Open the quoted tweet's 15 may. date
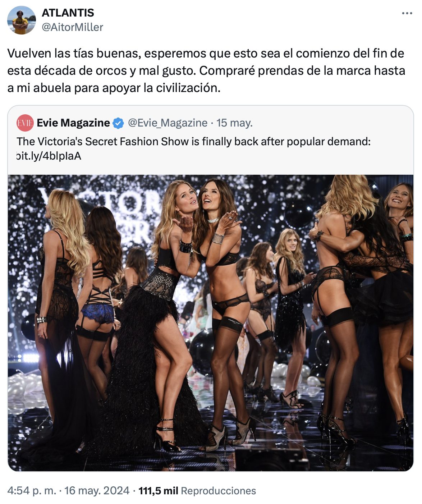 234,123
